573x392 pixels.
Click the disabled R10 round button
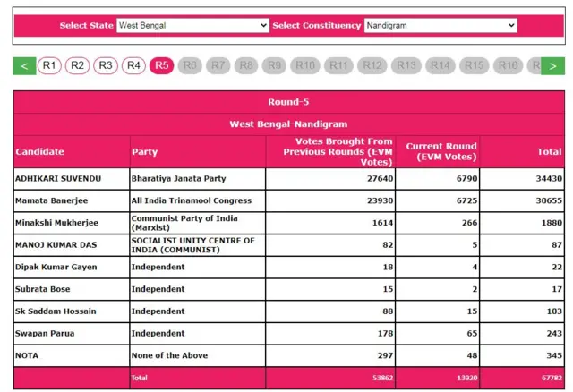305,65
